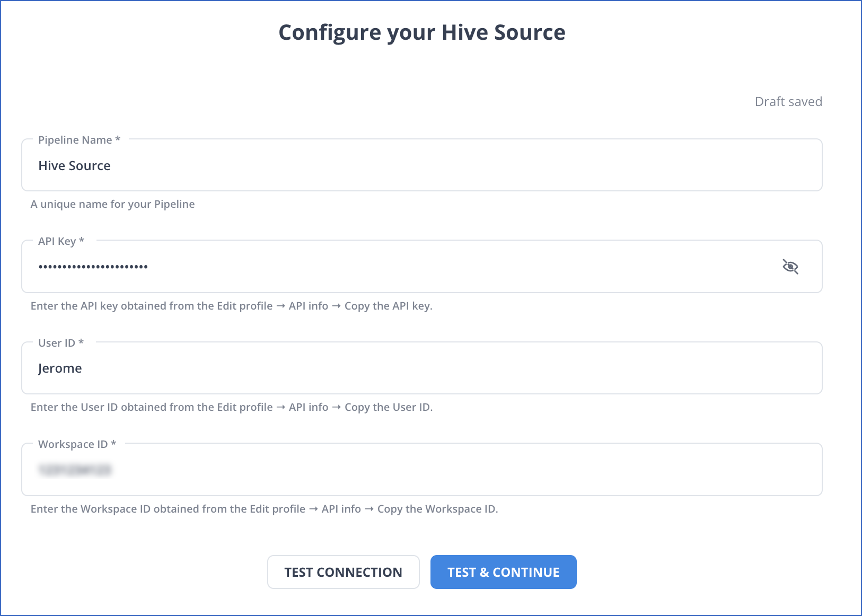This screenshot has width=862, height=616.
Task: Click the Workspace ID * label
Action: click(x=77, y=444)
